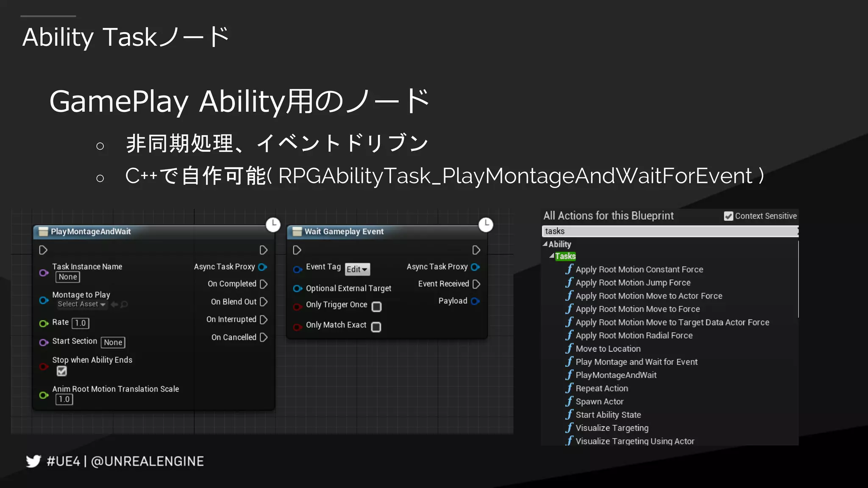This screenshot has height=488, width=868.
Task: Select Move to Location action
Action: [608, 349]
